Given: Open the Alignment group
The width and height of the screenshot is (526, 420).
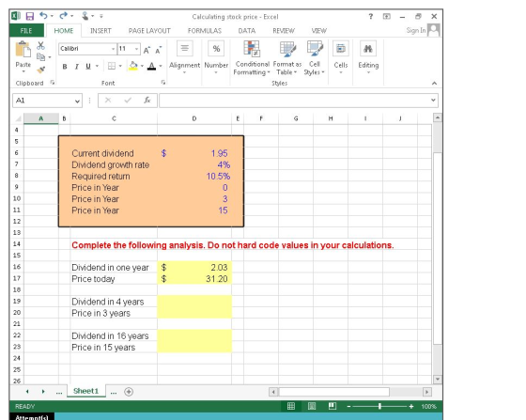Looking at the screenshot, I should pos(184,57).
